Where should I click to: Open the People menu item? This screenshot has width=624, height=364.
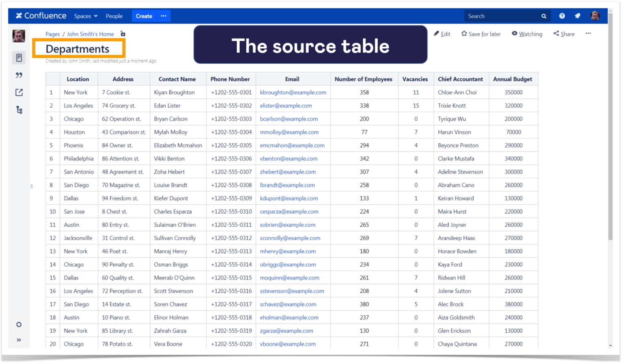114,16
